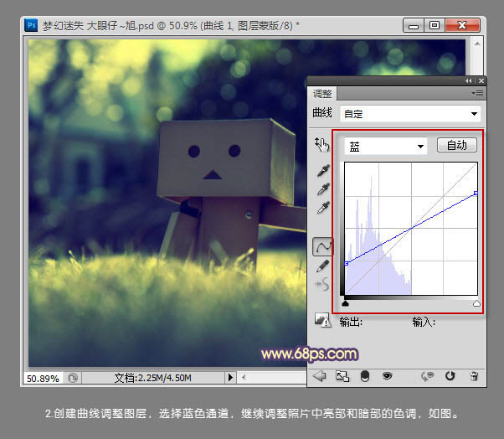Pick the white point eyedropper

click(x=321, y=207)
